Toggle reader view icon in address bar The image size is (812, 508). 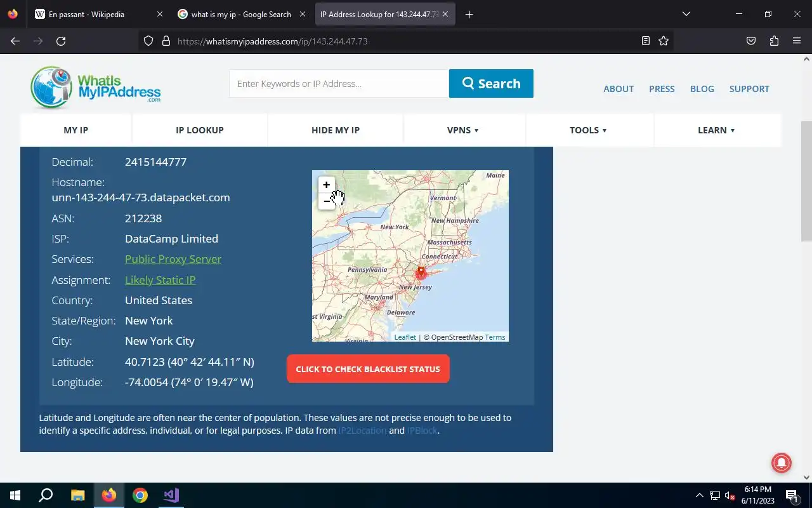pyautogui.click(x=645, y=41)
